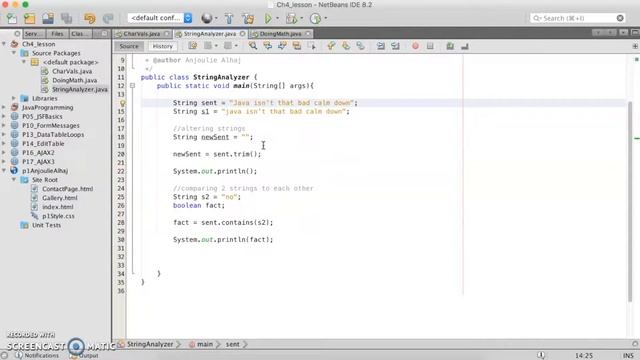Click the Save All toolbar icon
640x360 pixels.
66,18
